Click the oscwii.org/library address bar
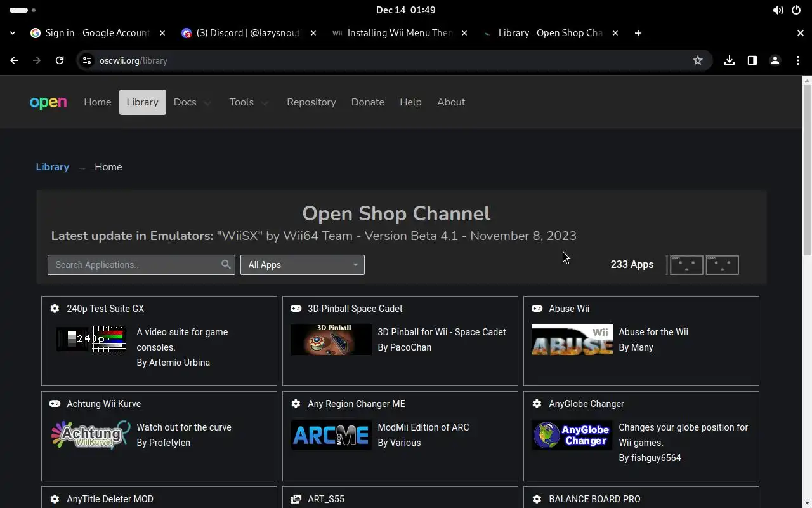 coord(393,60)
